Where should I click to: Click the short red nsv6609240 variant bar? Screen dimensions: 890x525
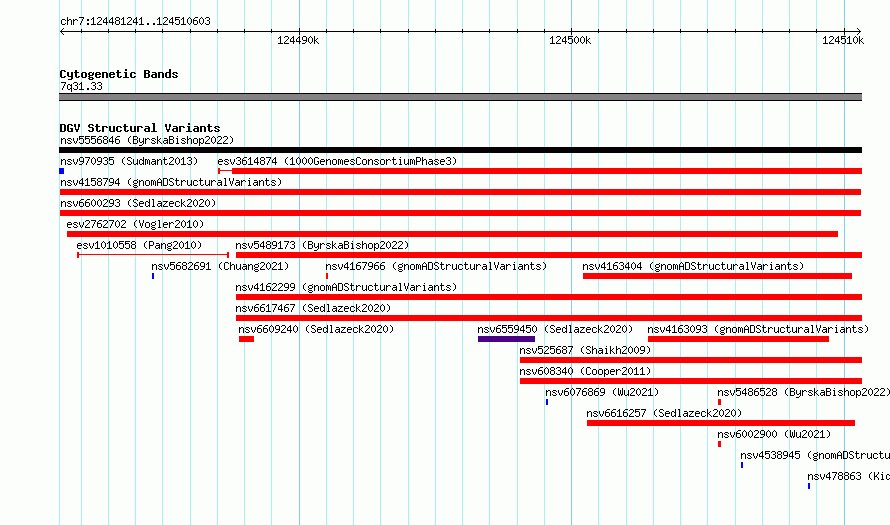246,339
